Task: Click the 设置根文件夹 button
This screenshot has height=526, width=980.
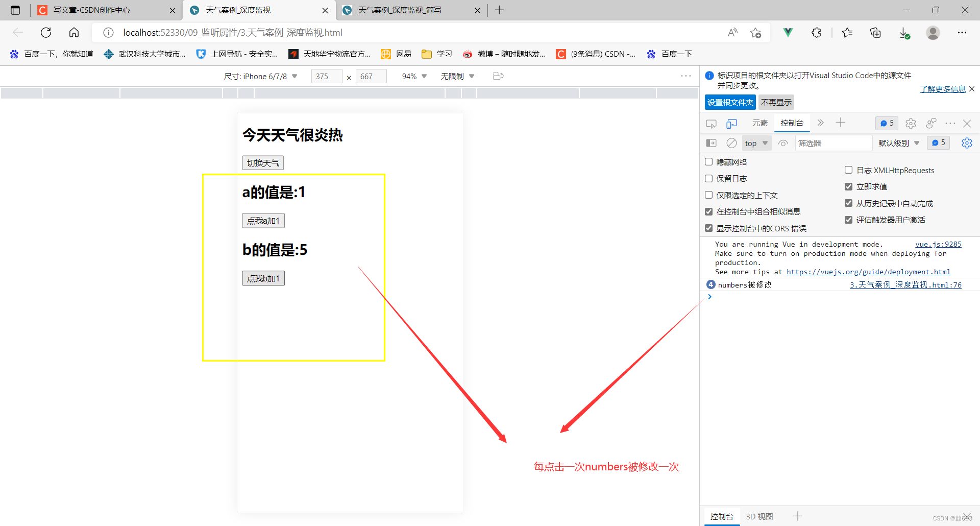Action: pos(730,102)
